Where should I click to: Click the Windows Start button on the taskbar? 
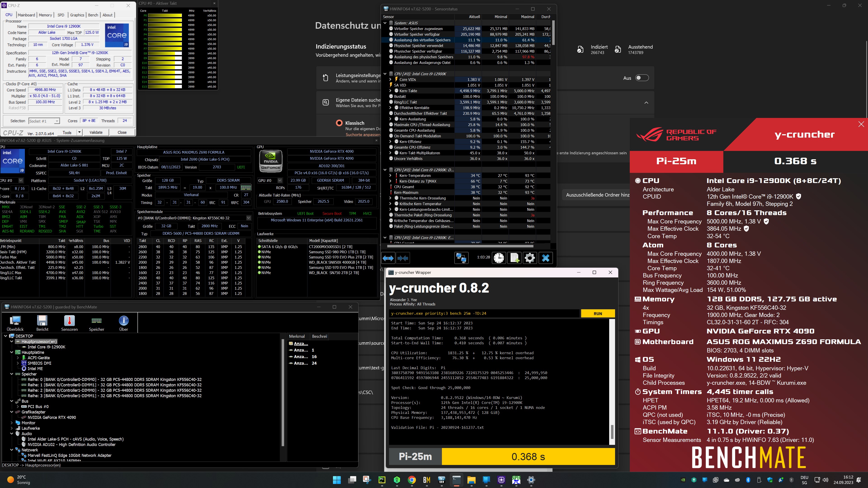tap(337, 480)
